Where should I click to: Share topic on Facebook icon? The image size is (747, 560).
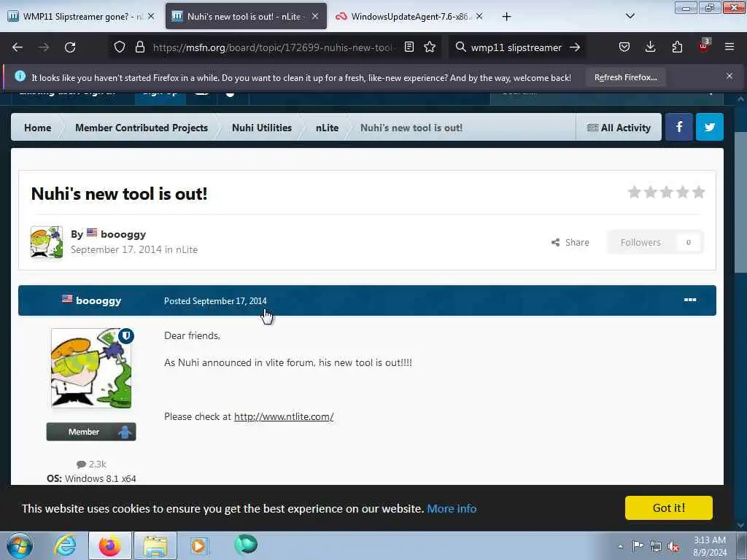click(679, 127)
